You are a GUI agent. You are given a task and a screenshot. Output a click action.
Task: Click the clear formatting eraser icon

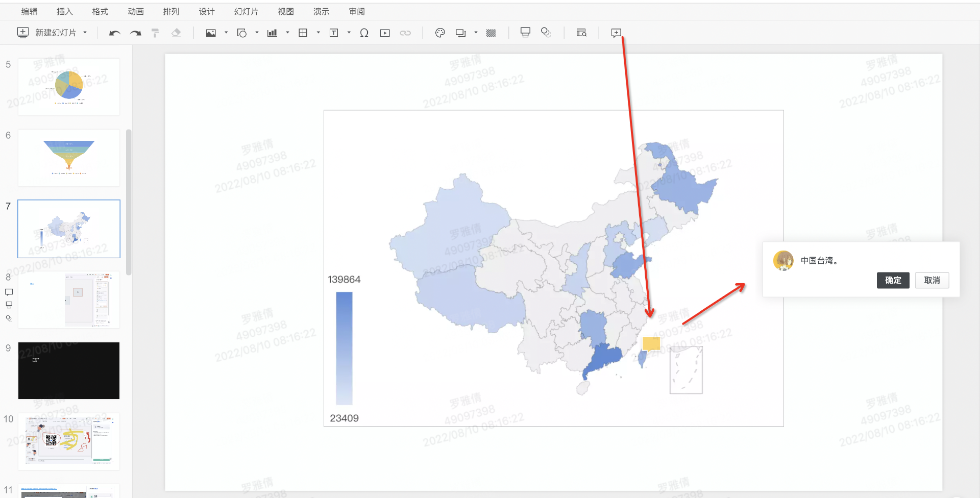click(176, 33)
